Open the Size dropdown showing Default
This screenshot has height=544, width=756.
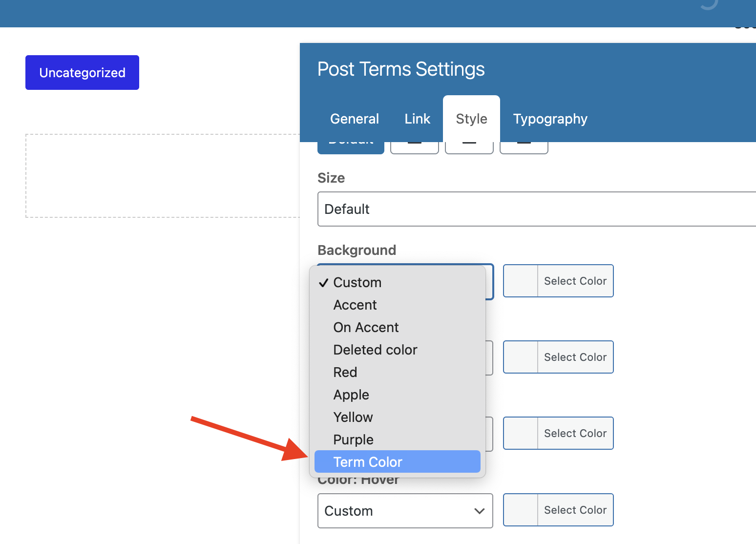536,209
